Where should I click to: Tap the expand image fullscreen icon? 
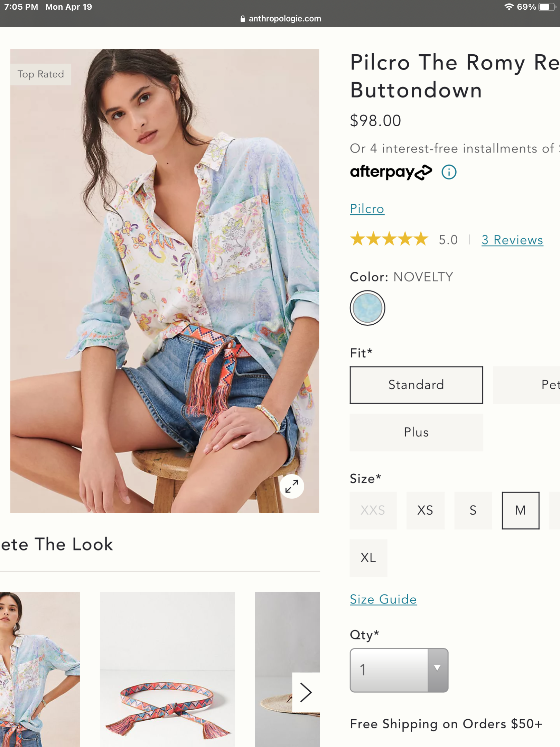pyautogui.click(x=292, y=486)
